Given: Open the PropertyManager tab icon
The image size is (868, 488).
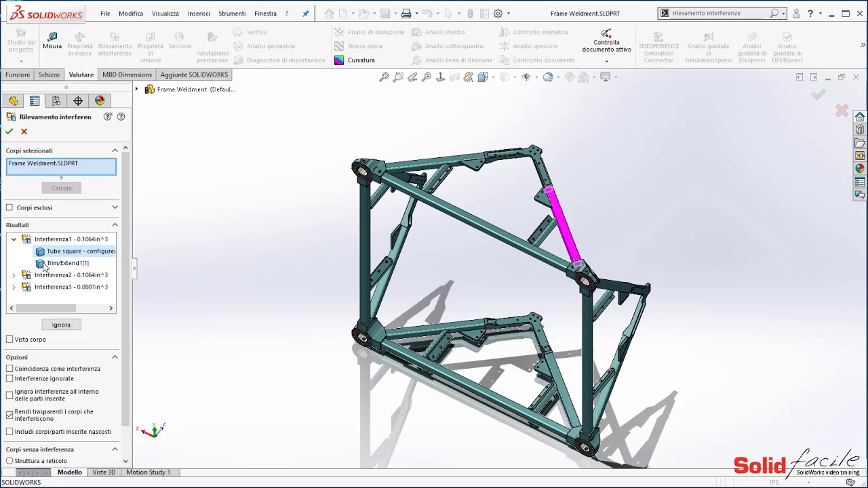Looking at the screenshot, I should pos(35,101).
